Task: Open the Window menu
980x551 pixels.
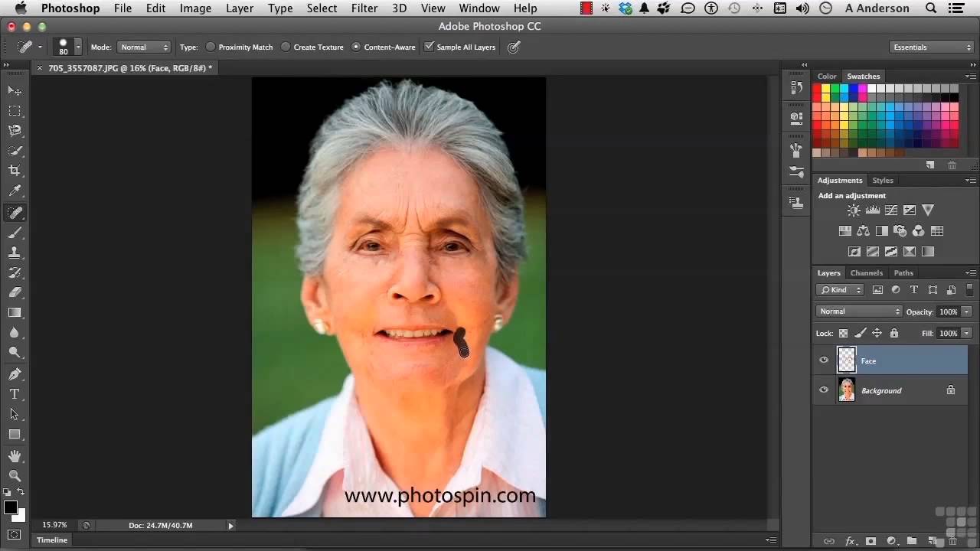Action: pyautogui.click(x=479, y=8)
